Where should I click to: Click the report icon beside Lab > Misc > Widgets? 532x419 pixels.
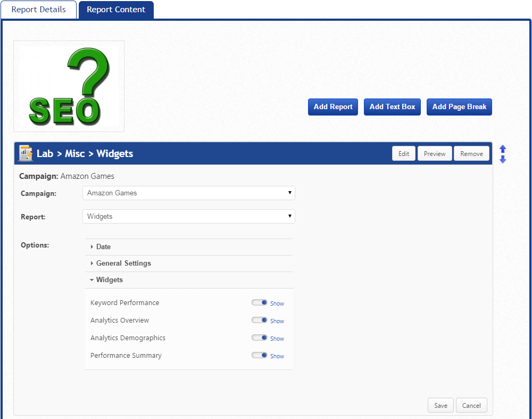[x=26, y=153]
